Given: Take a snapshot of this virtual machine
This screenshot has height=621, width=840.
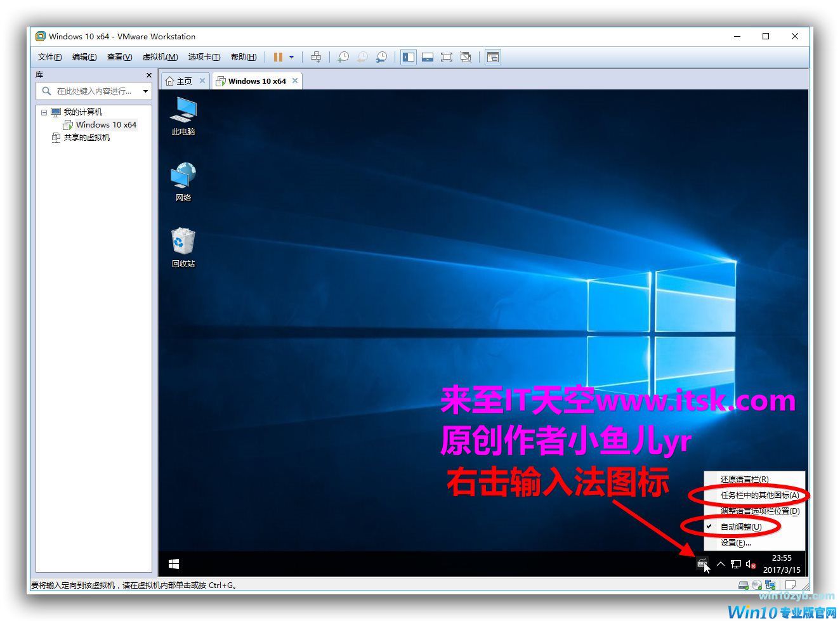Looking at the screenshot, I should [343, 57].
